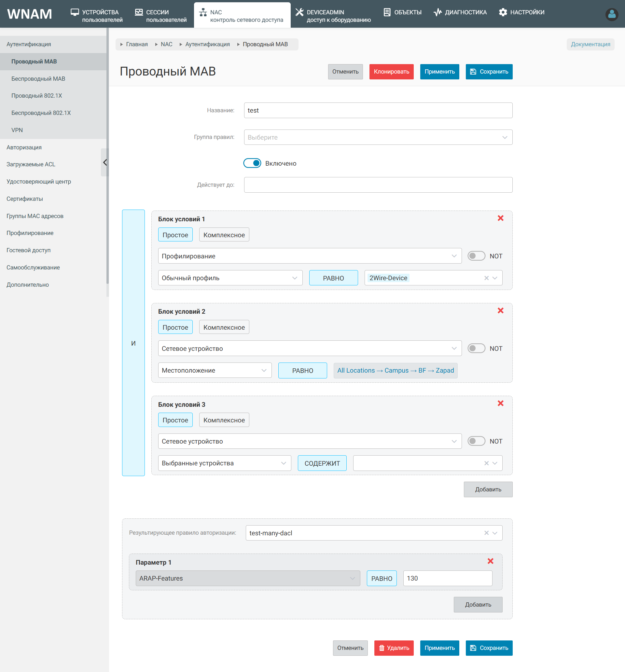This screenshot has height=672, width=625.
Task: Open settings gear НАСТРОЙКИ menu
Action: click(x=521, y=12)
